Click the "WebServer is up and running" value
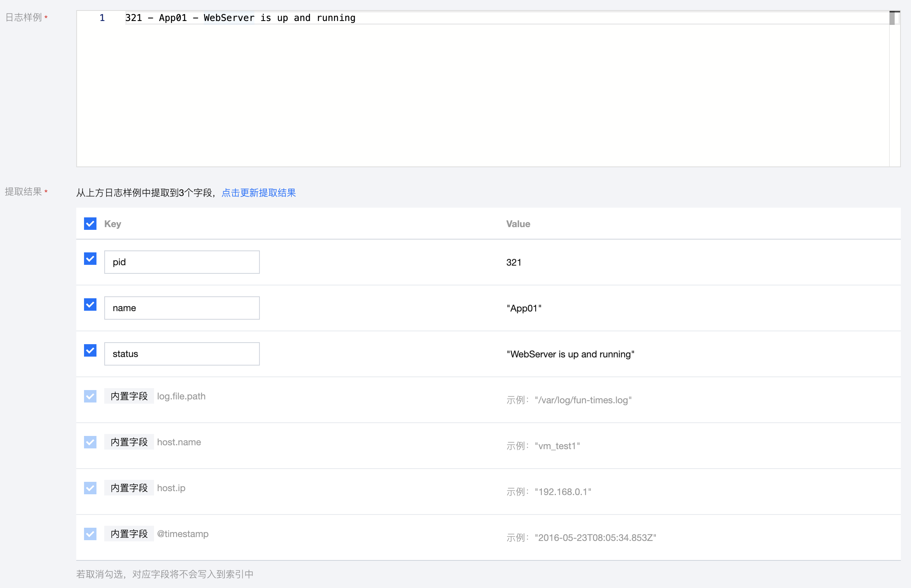 click(x=570, y=354)
